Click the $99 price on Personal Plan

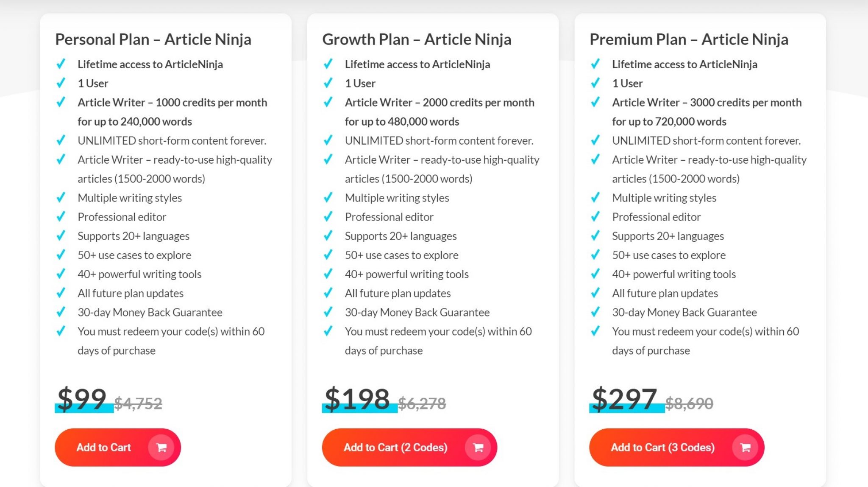pyautogui.click(x=82, y=399)
